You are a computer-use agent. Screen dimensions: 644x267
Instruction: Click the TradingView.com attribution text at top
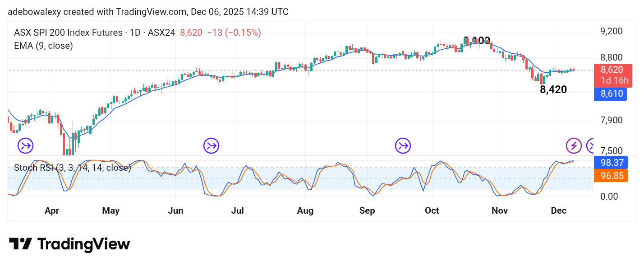(152, 12)
